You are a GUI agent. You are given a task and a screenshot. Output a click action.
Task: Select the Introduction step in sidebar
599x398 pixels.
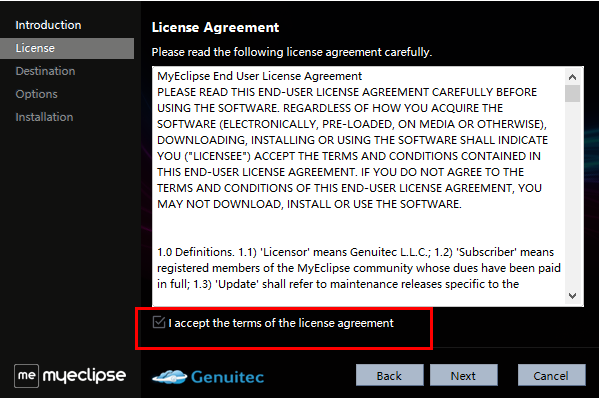click(48, 25)
